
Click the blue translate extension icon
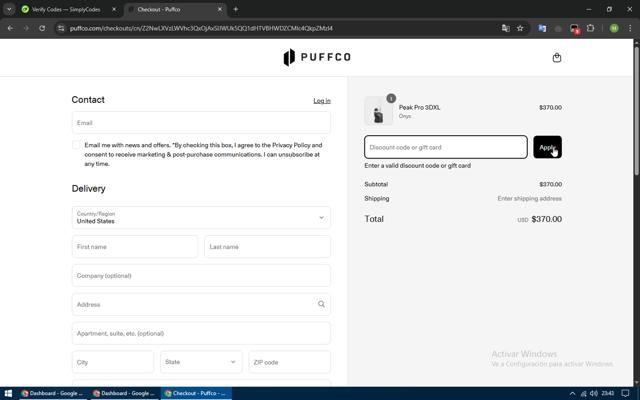click(542, 28)
